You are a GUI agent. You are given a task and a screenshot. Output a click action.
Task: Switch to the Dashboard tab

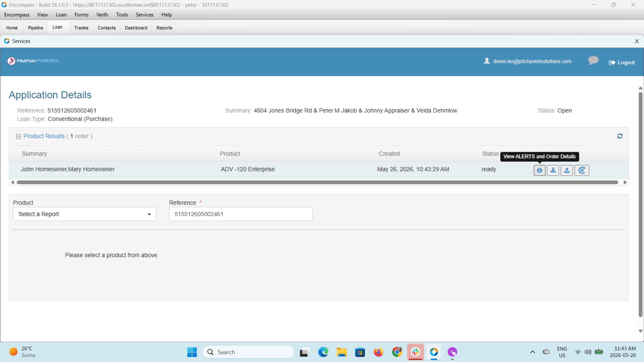(136, 28)
